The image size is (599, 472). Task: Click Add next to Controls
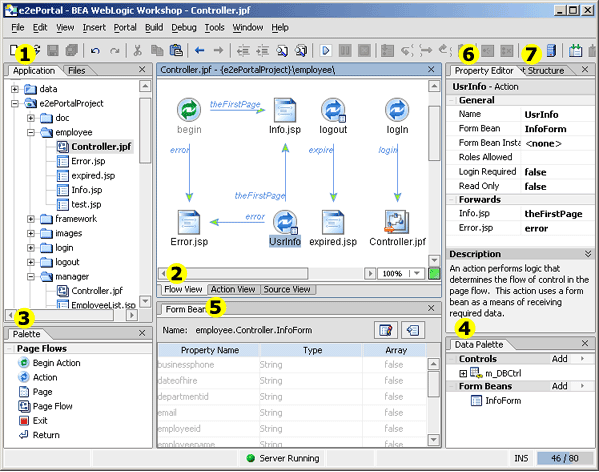click(x=559, y=359)
